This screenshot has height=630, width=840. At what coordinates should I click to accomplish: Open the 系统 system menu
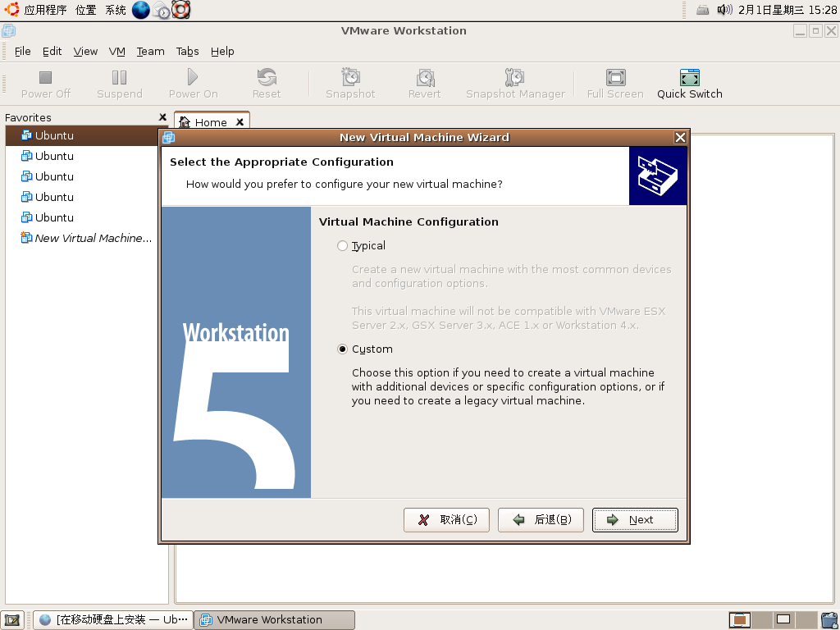coord(115,10)
